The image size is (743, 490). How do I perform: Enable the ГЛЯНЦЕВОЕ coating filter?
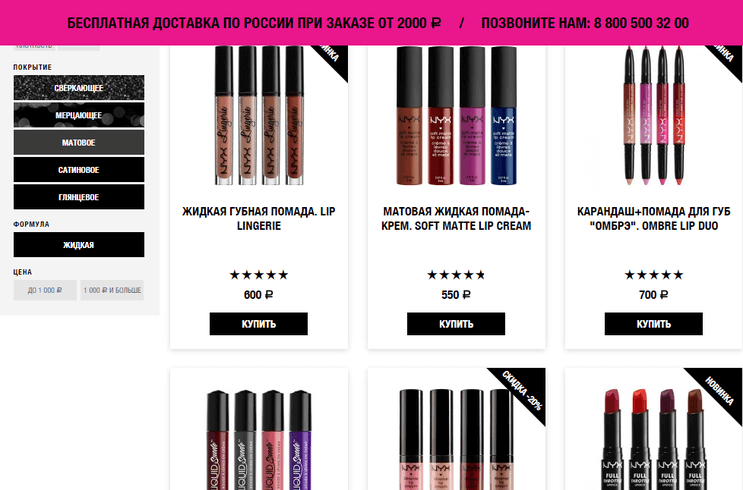pyautogui.click(x=79, y=197)
